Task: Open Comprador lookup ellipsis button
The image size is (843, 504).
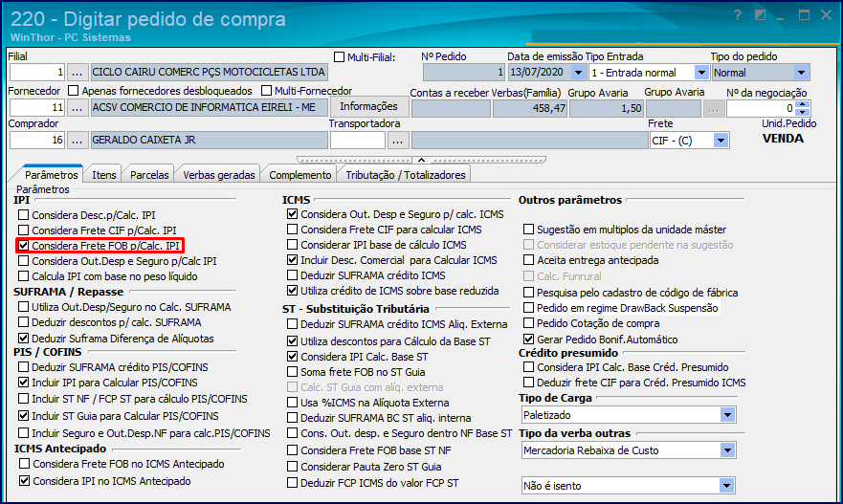Action: pos(77,141)
